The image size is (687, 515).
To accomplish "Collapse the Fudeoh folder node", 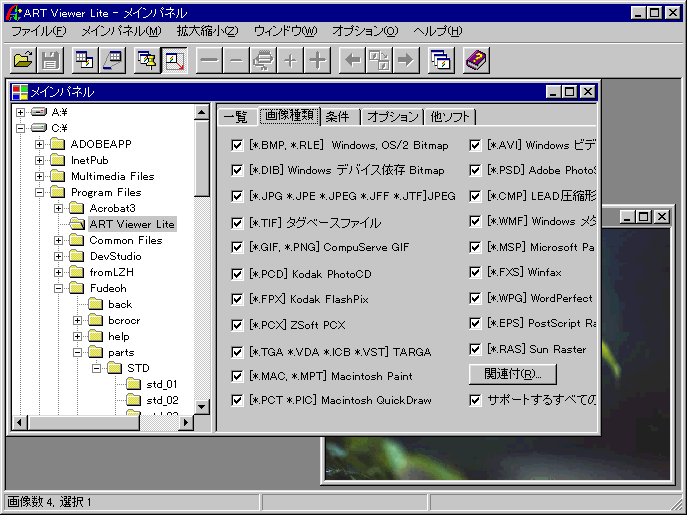I will 58,288.
